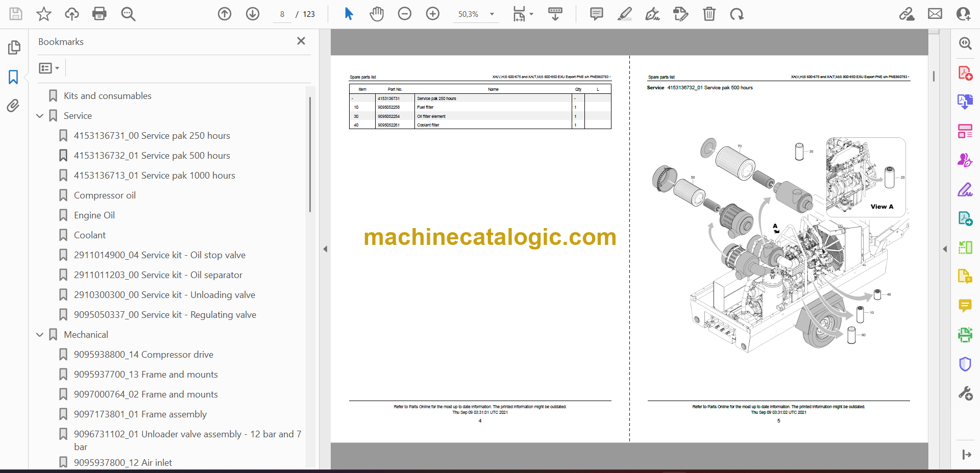980x473 pixels.
Task: Open the search and enhance tool on right
Action: coord(965,43)
